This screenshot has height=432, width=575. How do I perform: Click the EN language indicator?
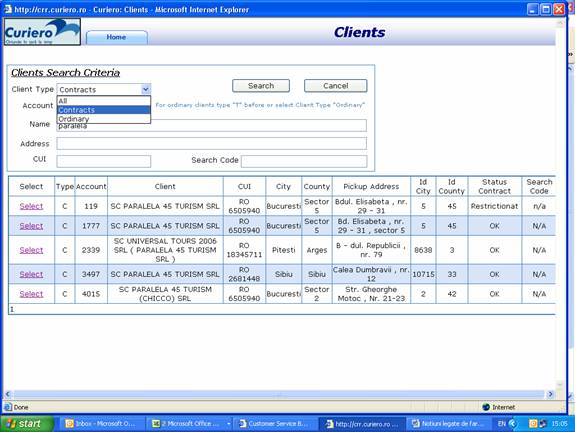coord(501,424)
